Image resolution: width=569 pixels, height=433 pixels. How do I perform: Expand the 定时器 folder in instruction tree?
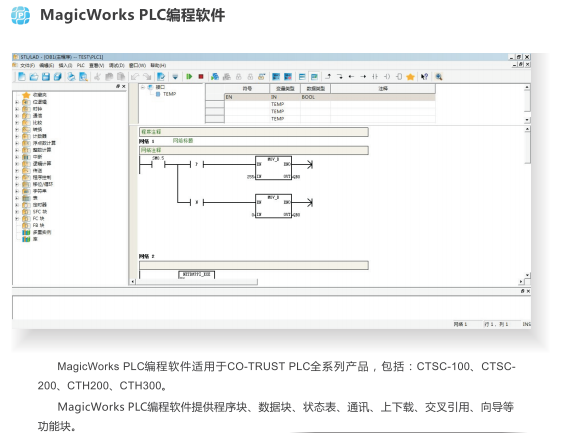(17, 205)
